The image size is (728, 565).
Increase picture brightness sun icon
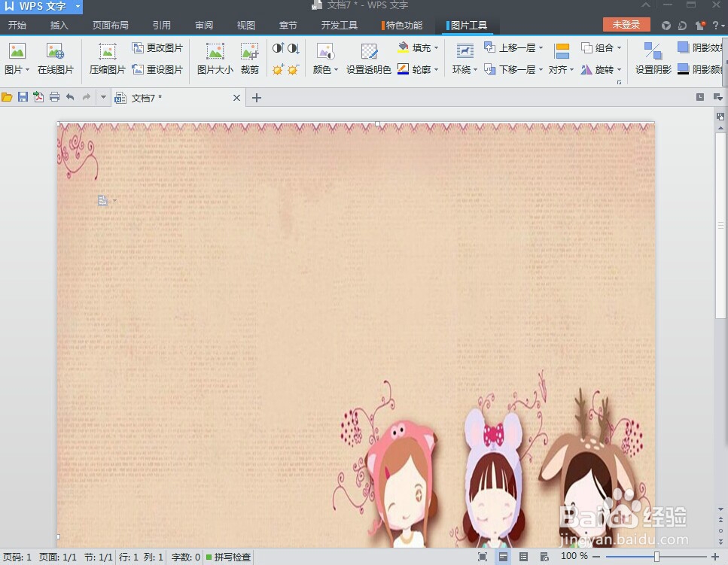coord(278,69)
